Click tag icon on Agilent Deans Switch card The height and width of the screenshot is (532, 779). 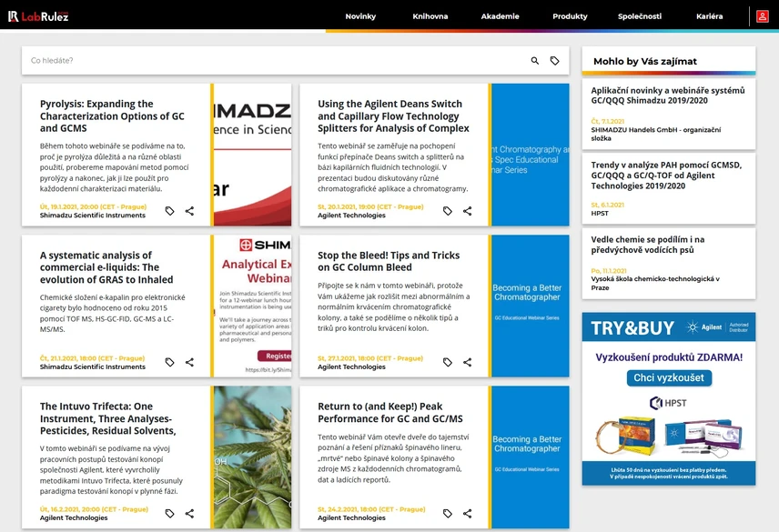448,211
